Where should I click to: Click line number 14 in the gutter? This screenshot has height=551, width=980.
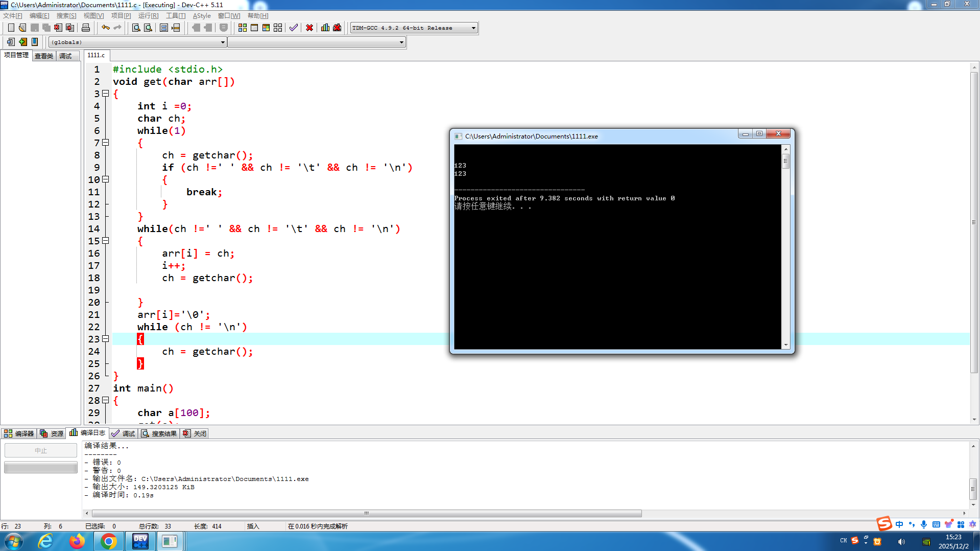(94, 228)
